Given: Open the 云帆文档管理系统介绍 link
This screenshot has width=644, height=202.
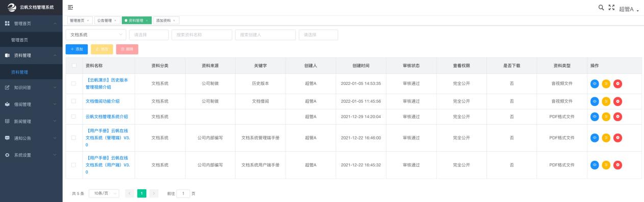Looking at the screenshot, I should (x=107, y=117).
